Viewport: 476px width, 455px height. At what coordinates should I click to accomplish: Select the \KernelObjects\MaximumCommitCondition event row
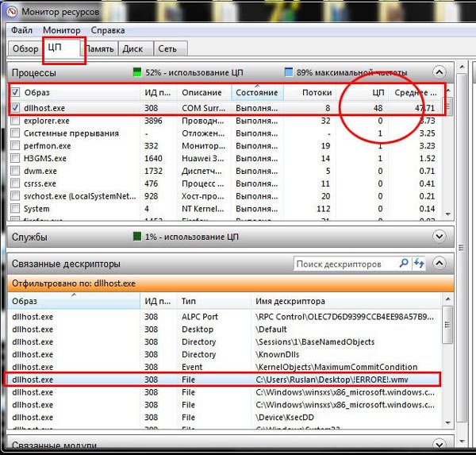tap(225, 367)
